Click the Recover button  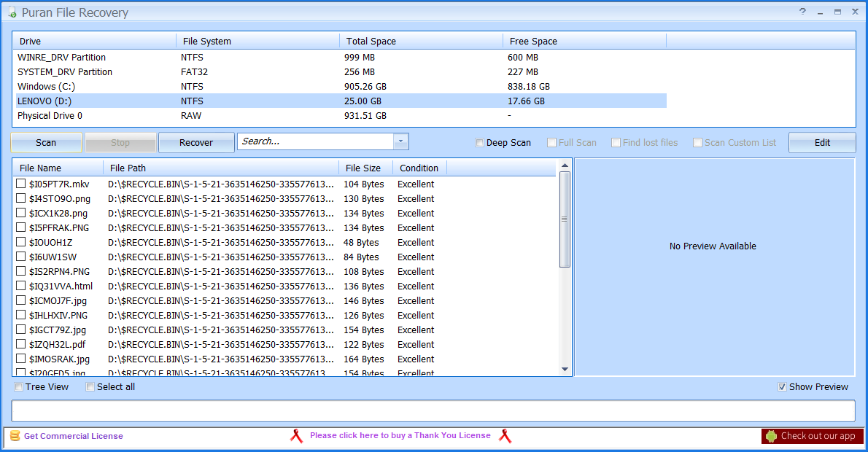coord(196,142)
